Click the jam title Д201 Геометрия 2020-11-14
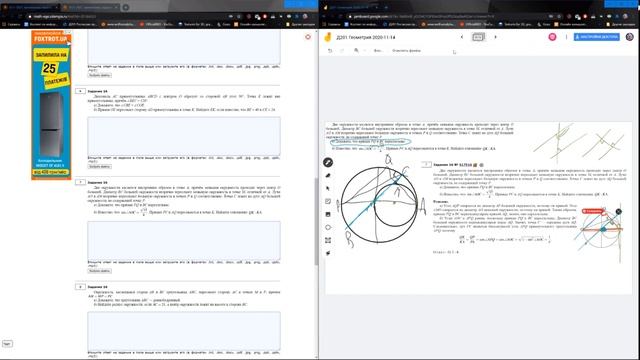The height and width of the screenshot is (360, 640). point(366,38)
